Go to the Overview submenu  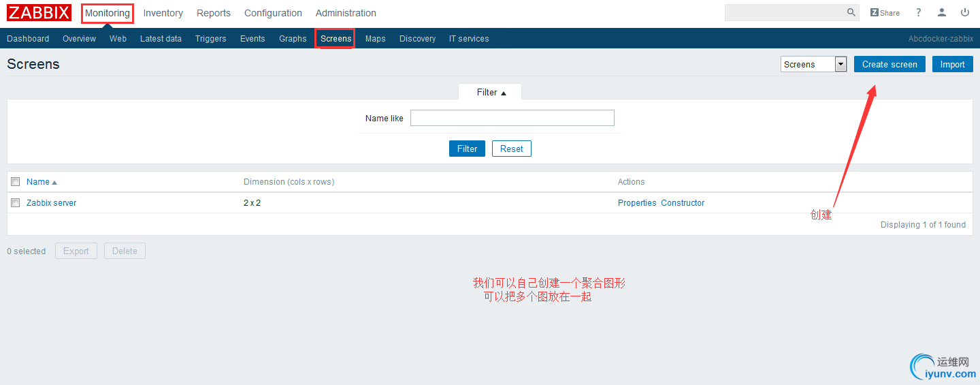click(79, 39)
